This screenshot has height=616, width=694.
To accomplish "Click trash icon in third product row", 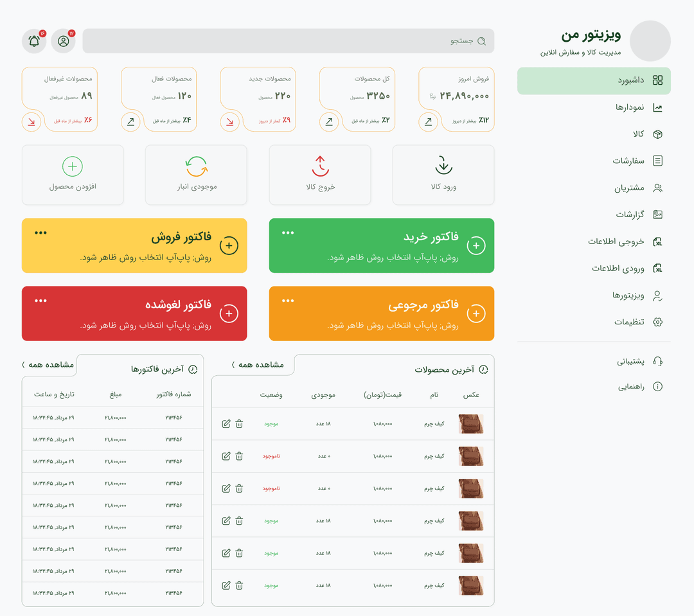I will [x=239, y=489].
